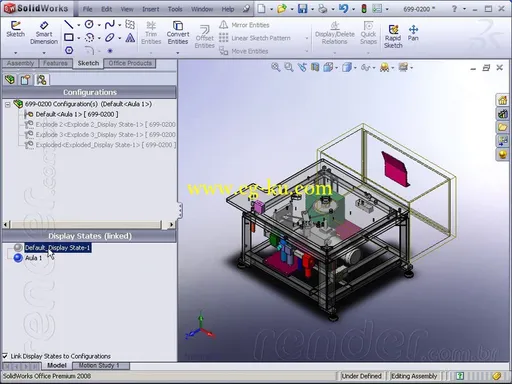
Task: Collapse the 699-0200 Configuration(s) tree node
Action: tap(7, 104)
